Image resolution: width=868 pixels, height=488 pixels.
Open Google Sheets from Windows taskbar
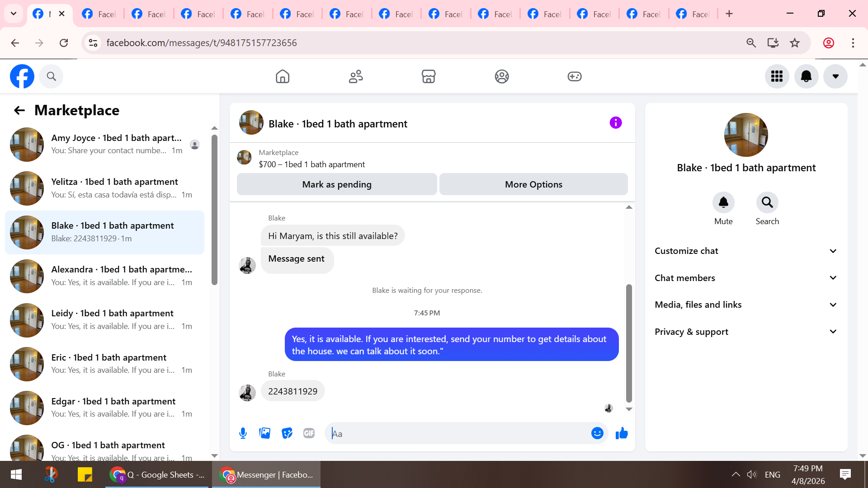157,474
